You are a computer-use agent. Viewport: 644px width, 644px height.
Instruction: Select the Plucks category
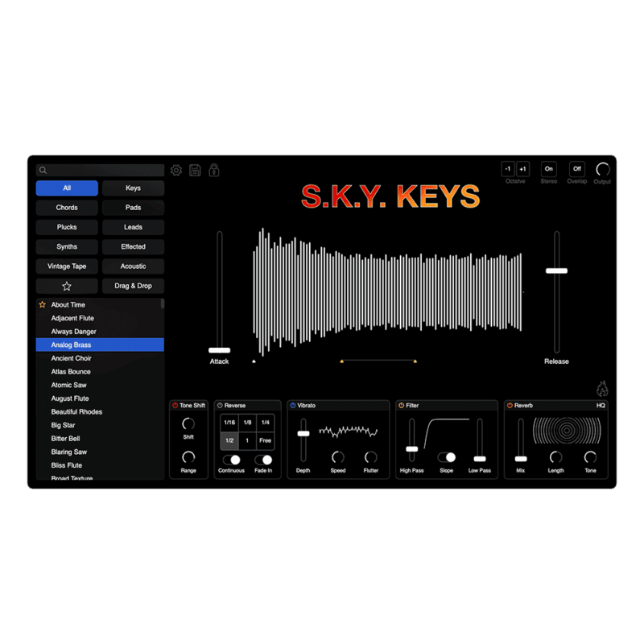(67, 227)
